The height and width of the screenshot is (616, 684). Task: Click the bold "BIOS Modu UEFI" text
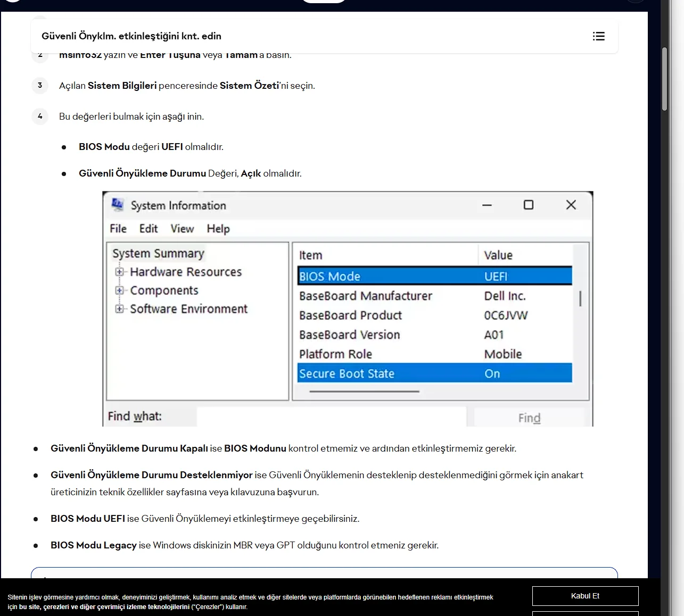88,519
